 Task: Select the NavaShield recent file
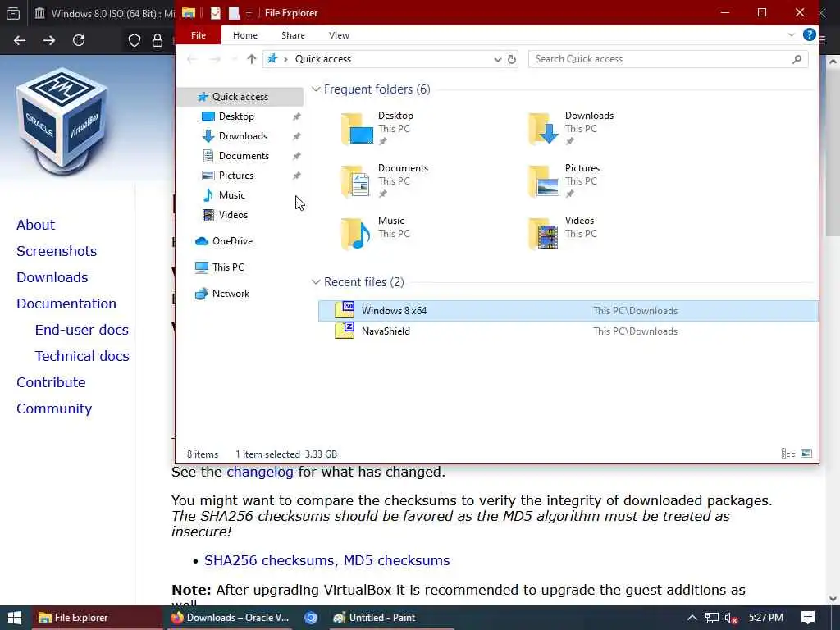tap(568, 331)
